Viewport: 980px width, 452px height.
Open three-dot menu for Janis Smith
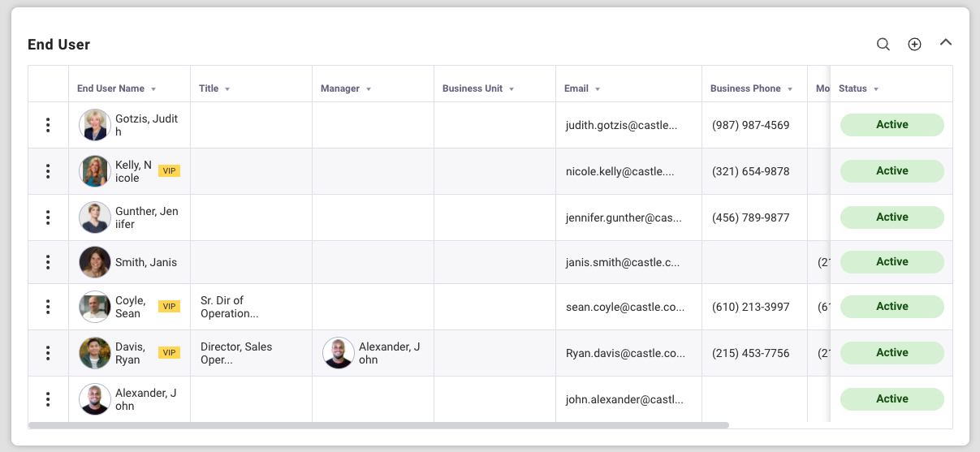(48, 262)
